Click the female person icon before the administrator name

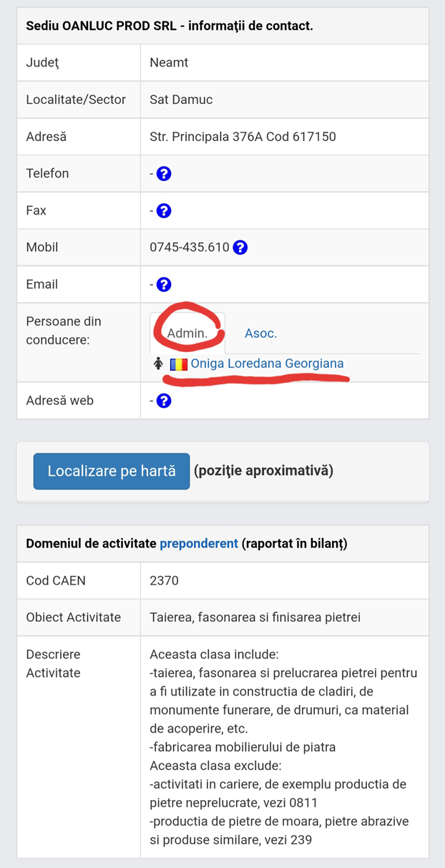[x=157, y=364]
